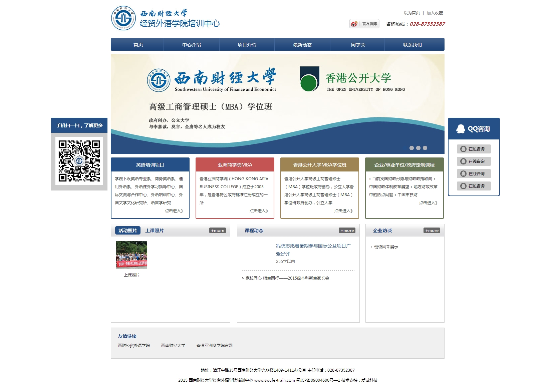Image resolution: width=555 pixels, height=392 pixels.
Task: Click +more in photos panel
Action: (x=218, y=231)
